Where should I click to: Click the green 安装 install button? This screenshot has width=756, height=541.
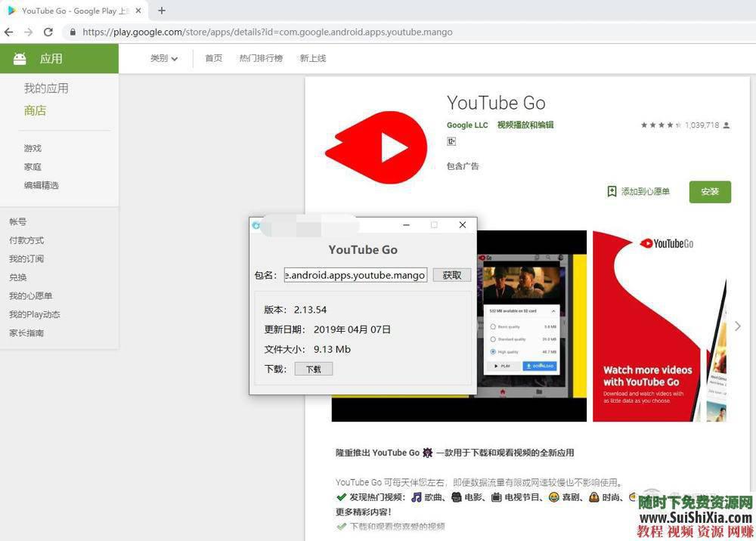(710, 192)
